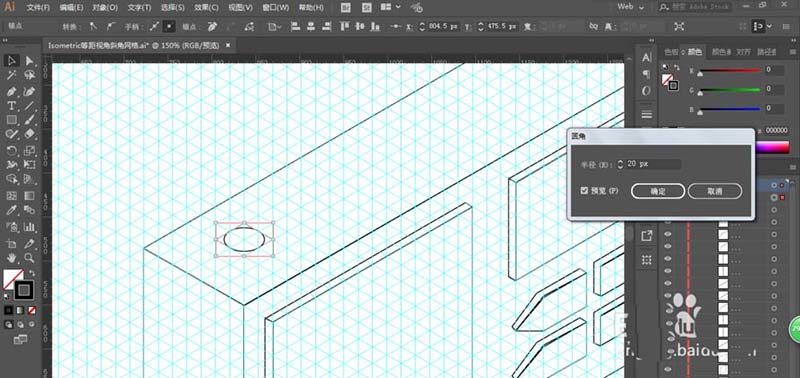Screen dimensions: 800x378
Task: Select the Gradient tool
Action: 30,196
